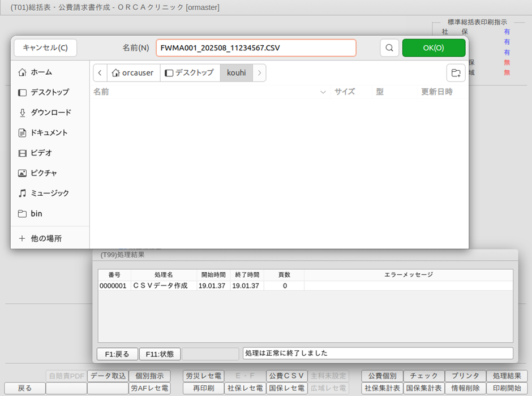Open Other Locations (他の場所)

pyautogui.click(x=46, y=239)
